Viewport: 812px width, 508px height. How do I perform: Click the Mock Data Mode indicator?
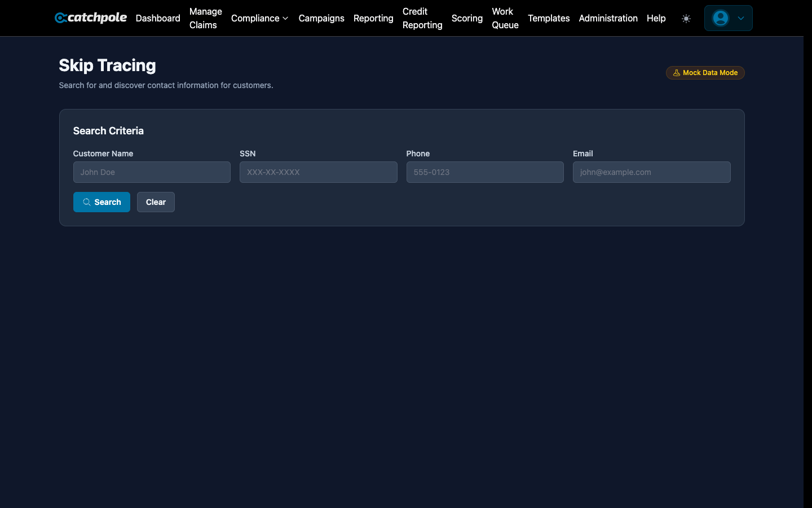click(x=705, y=72)
